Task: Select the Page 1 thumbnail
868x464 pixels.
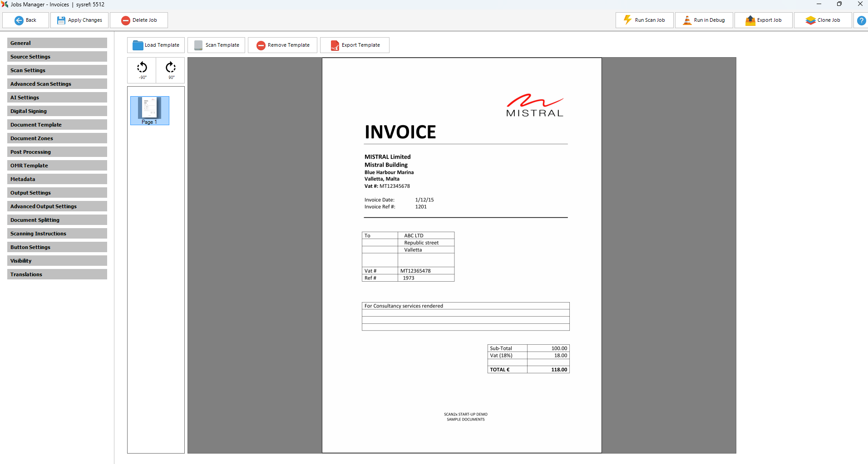Action: [x=149, y=110]
